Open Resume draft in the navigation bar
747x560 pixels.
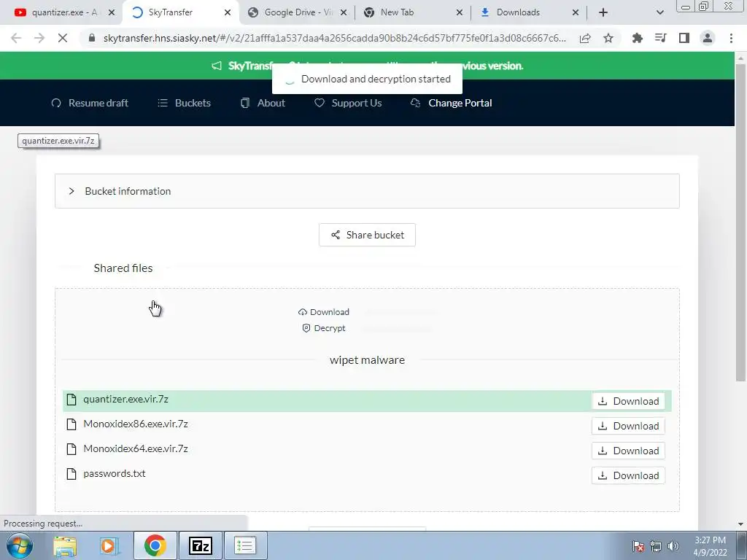[90, 103]
